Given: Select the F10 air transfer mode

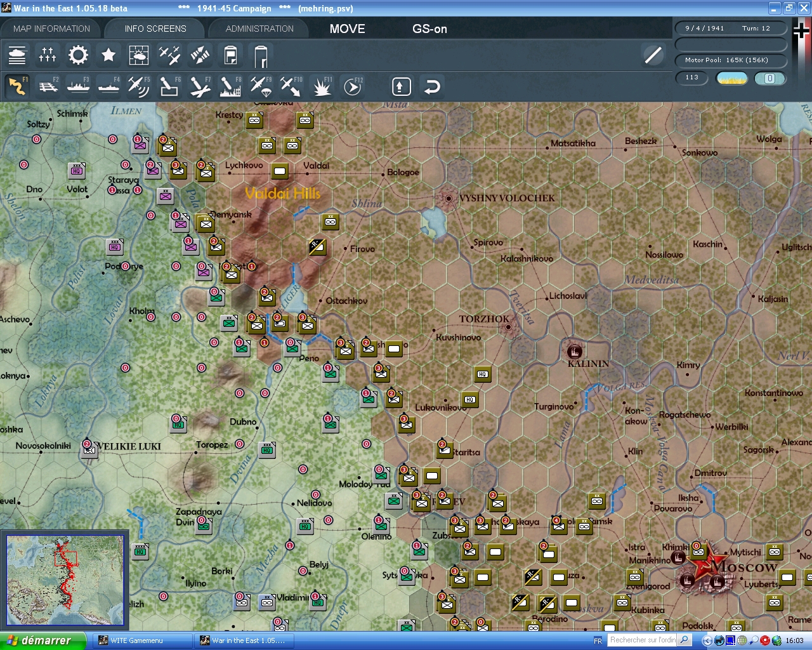Looking at the screenshot, I should click(291, 86).
